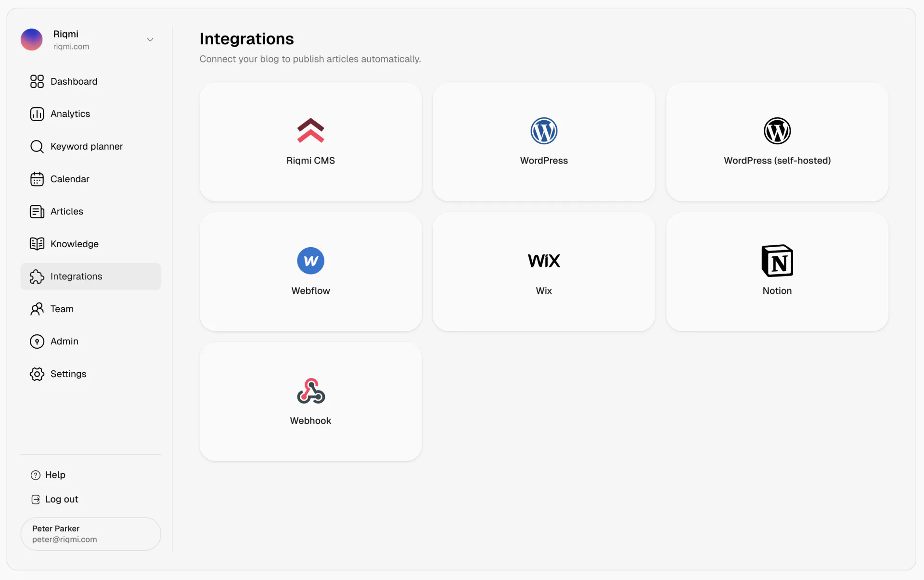Click the Notion card label
924x580 pixels.
point(777,291)
